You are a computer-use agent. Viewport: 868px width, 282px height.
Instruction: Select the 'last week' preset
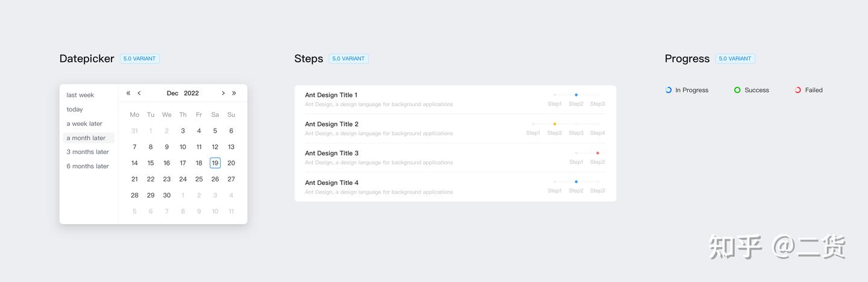coord(80,95)
